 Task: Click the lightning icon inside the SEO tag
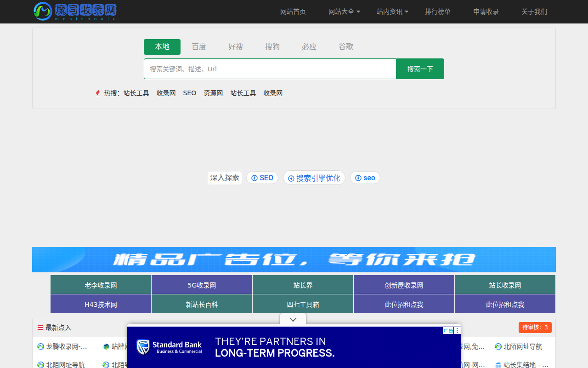tap(254, 178)
